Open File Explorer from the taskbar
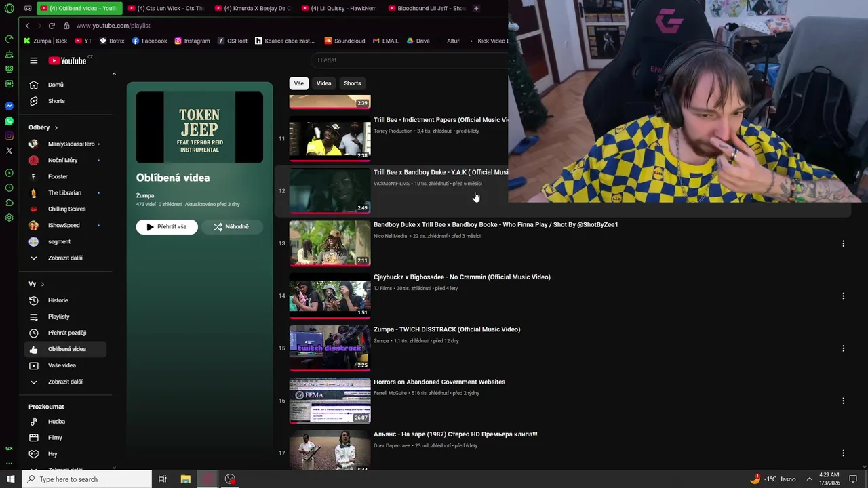The width and height of the screenshot is (868, 488). tap(185, 479)
